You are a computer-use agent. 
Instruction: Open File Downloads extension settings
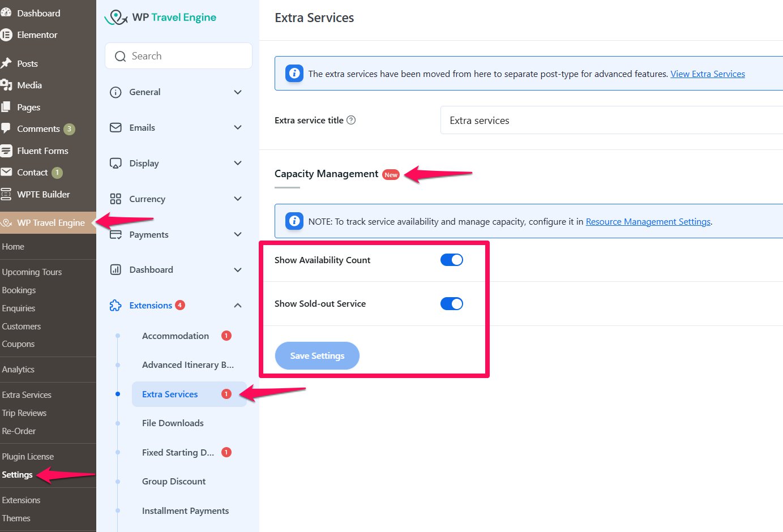(173, 423)
